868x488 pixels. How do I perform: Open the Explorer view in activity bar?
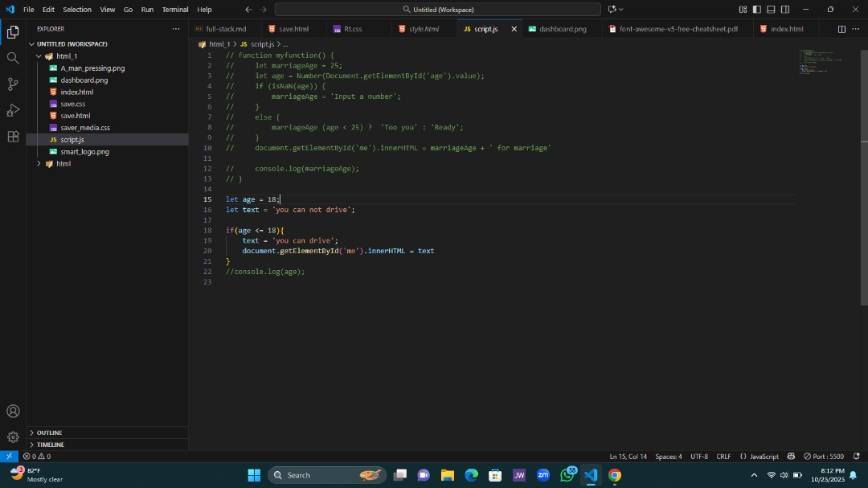[x=13, y=32]
